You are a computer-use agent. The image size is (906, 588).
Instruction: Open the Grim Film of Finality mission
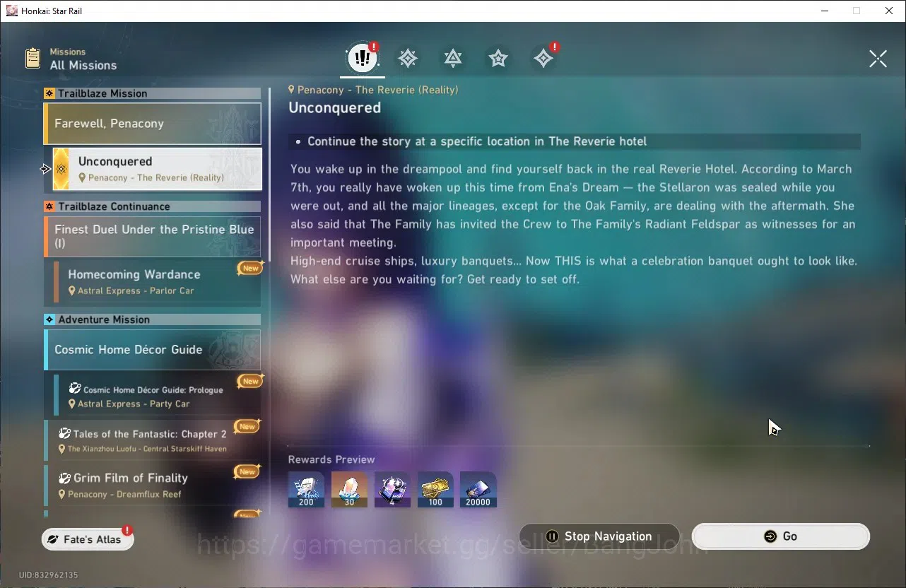153,485
